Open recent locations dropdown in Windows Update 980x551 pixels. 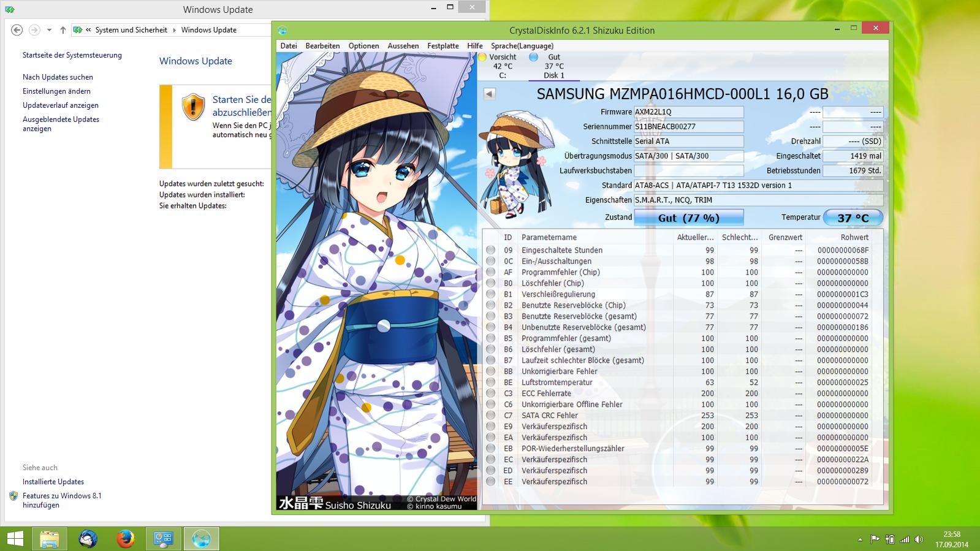point(49,29)
